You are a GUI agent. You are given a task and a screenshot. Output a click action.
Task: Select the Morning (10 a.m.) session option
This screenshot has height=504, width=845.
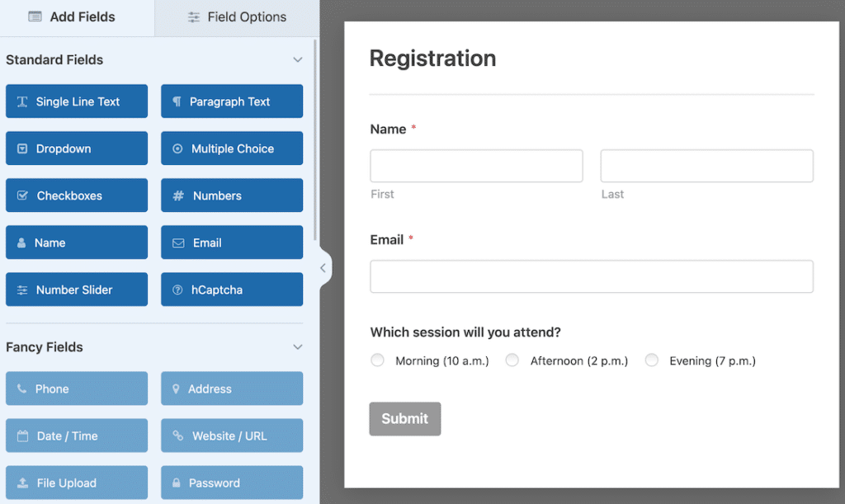pyautogui.click(x=377, y=360)
